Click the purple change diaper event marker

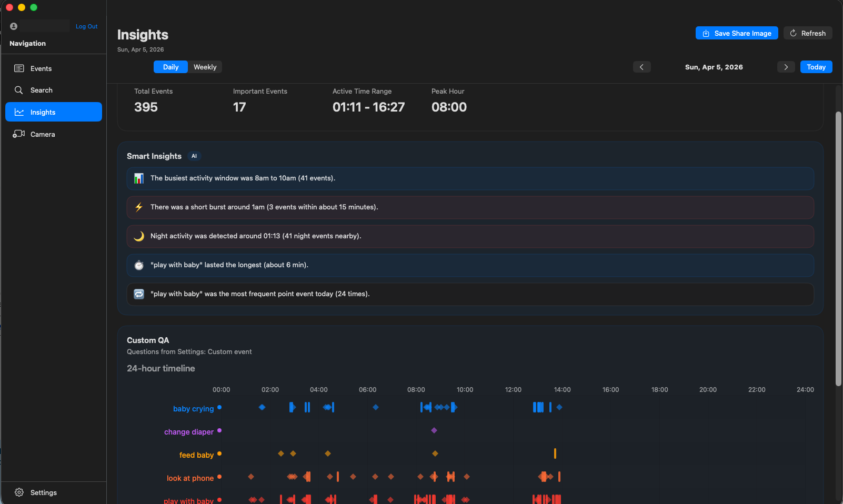click(x=434, y=430)
